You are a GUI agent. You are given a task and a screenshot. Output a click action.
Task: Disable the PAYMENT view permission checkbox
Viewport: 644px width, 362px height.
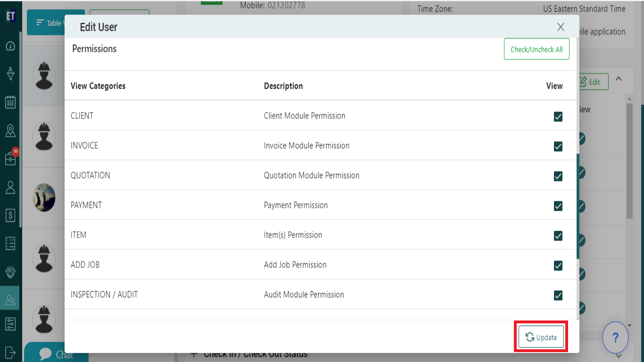point(558,206)
